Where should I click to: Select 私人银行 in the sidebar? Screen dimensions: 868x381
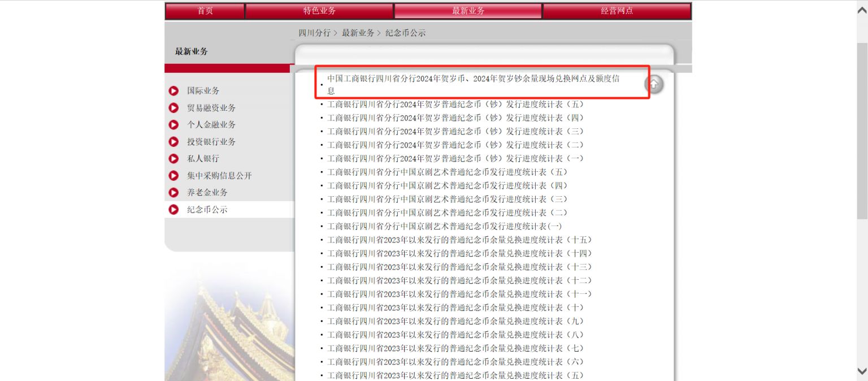coord(203,158)
